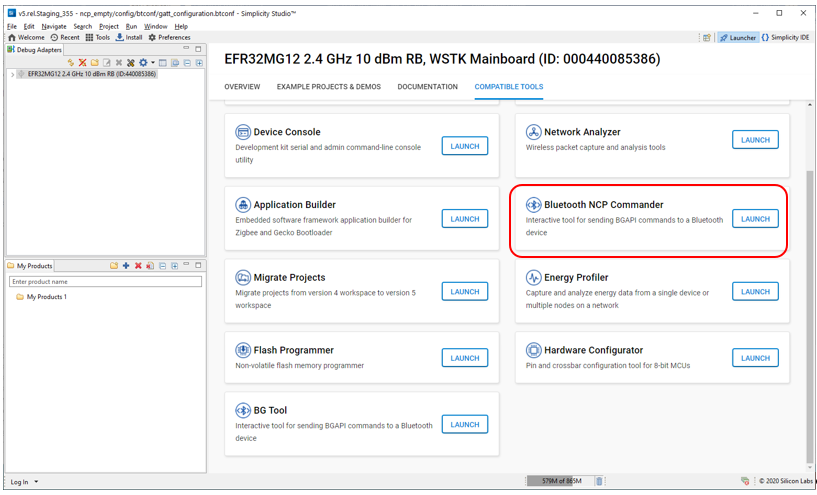The width and height of the screenshot is (817, 495).
Task: Launch Hardware Configurator
Action: [755, 358]
